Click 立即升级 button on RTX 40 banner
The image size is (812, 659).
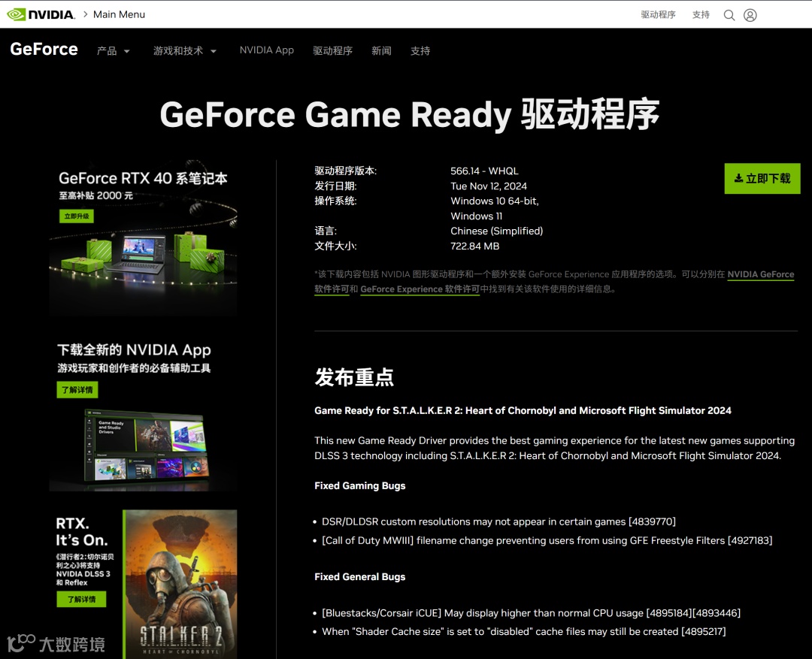coord(77,216)
